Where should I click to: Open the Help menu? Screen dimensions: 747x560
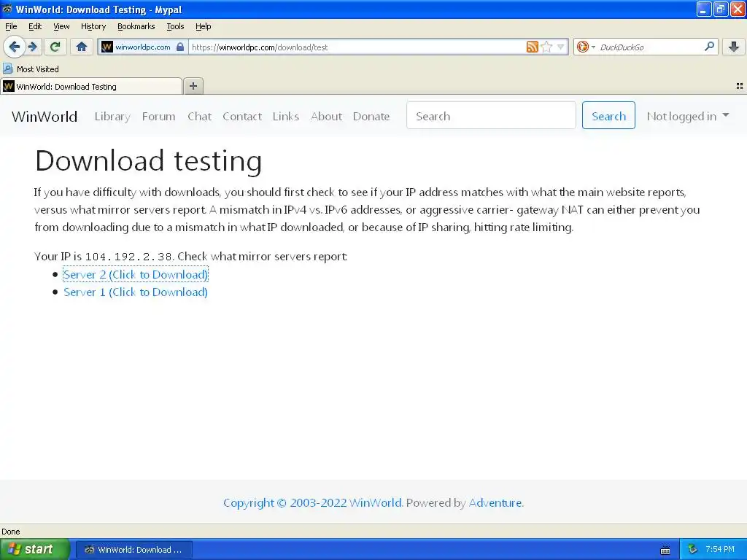pyautogui.click(x=203, y=26)
